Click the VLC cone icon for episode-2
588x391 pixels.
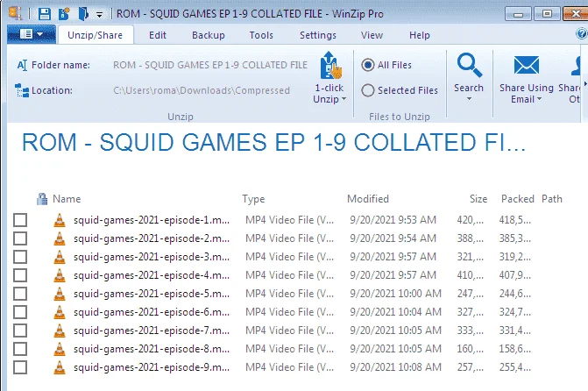(x=60, y=238)
